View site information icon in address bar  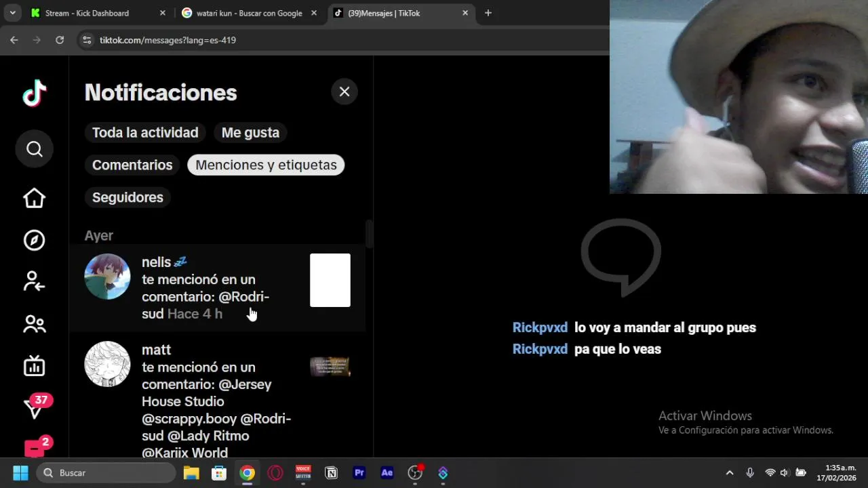87,40
